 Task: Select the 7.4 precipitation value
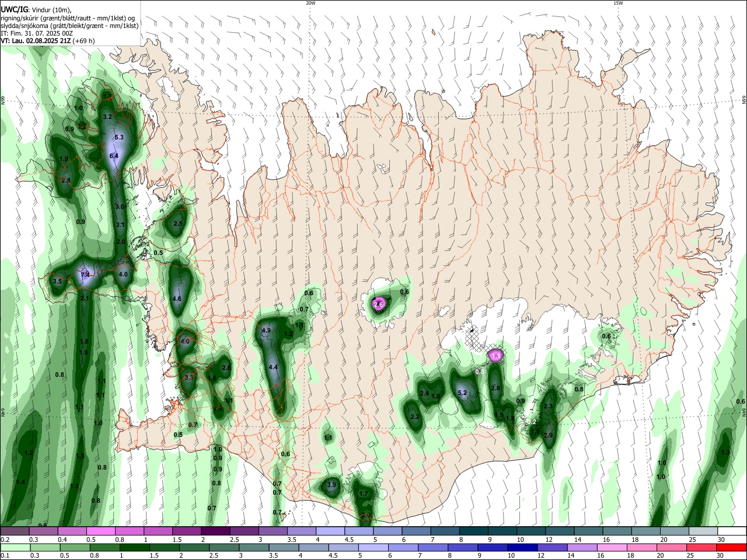tap(85, 274)
